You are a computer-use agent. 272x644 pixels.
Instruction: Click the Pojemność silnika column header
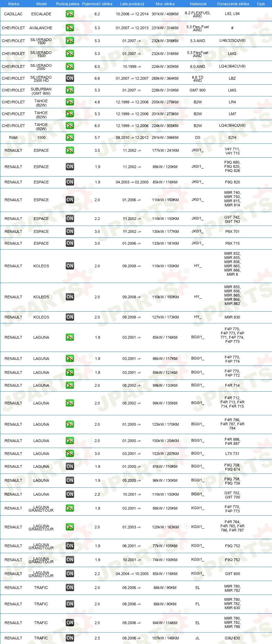point(97,4)
